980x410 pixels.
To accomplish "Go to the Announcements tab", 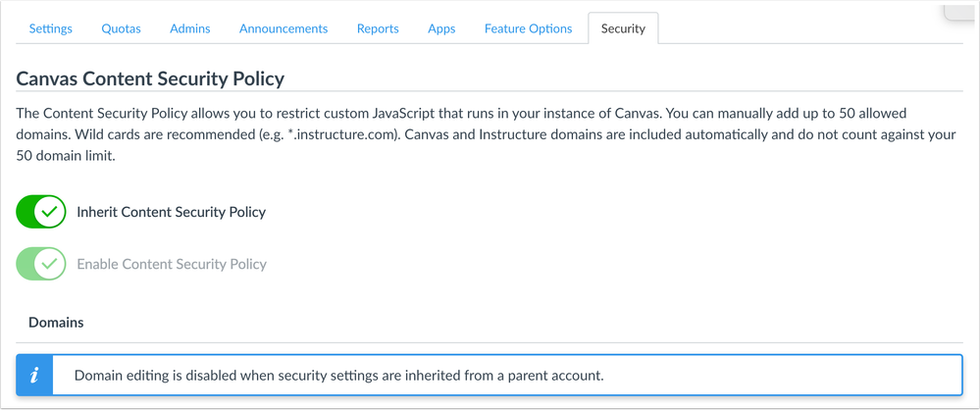I will [284, 28].
